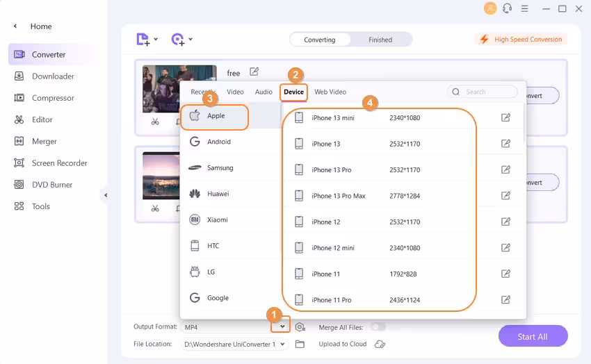Edit settings for iPhone 12 mini

pos(505,247)
